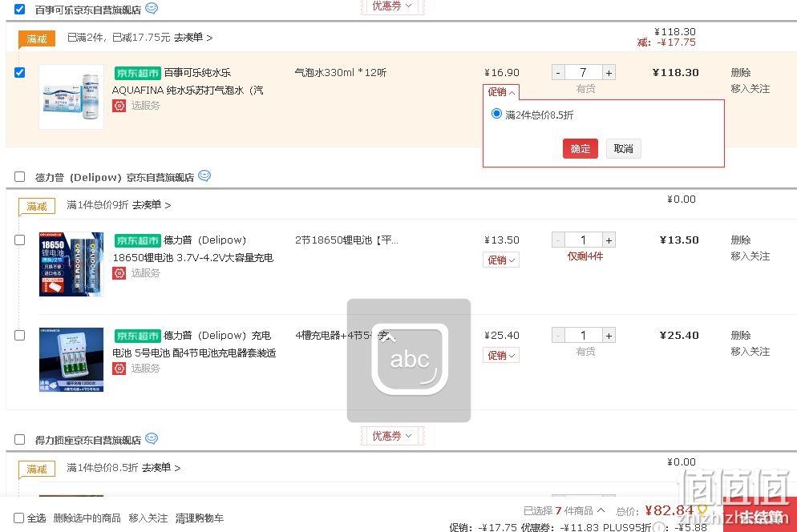This screenshot has width=797, height=532.
Task: Open chat with 得力插座京东自营旗舰店 service
Action: click(152, 438)
